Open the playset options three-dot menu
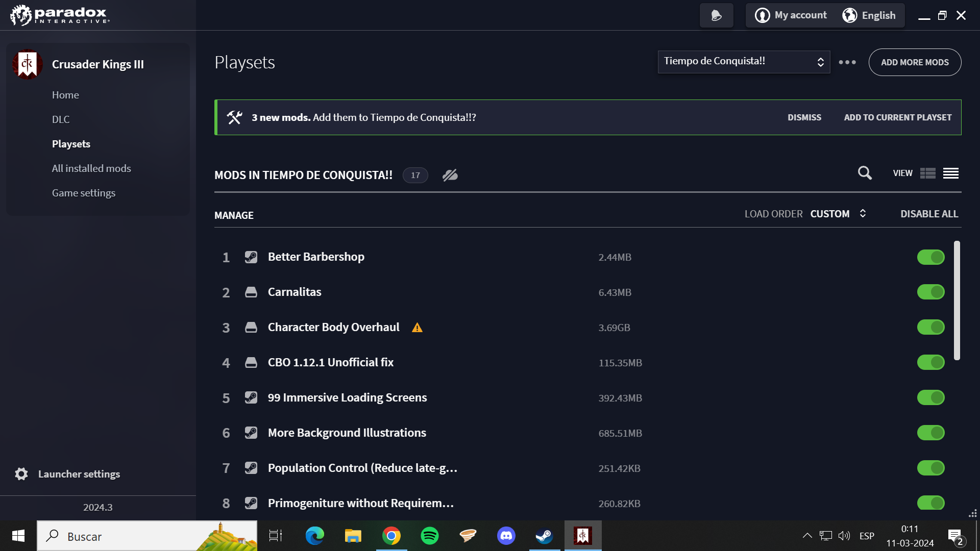 847,62
